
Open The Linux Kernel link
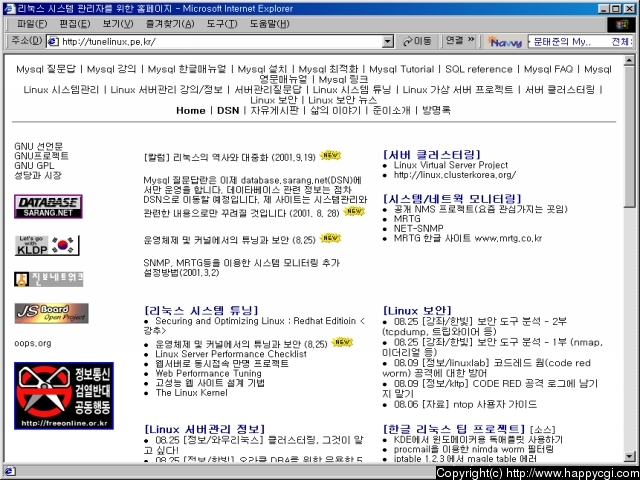point(191,393)
